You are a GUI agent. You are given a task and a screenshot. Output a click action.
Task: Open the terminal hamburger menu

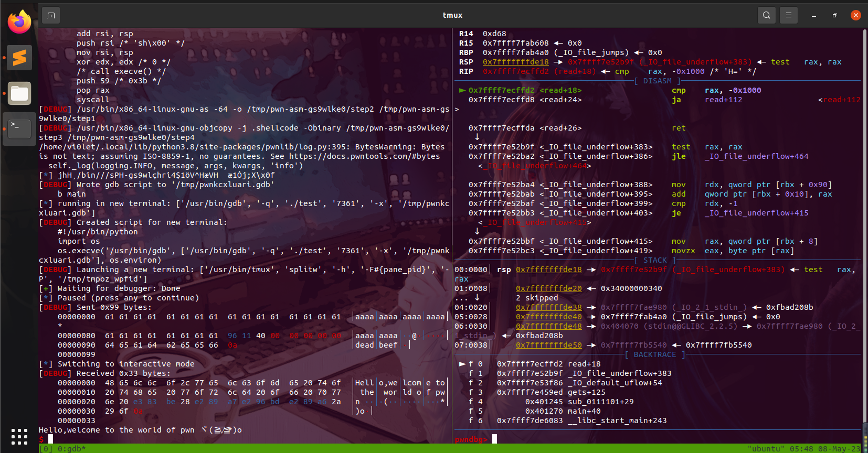point(788,15)
